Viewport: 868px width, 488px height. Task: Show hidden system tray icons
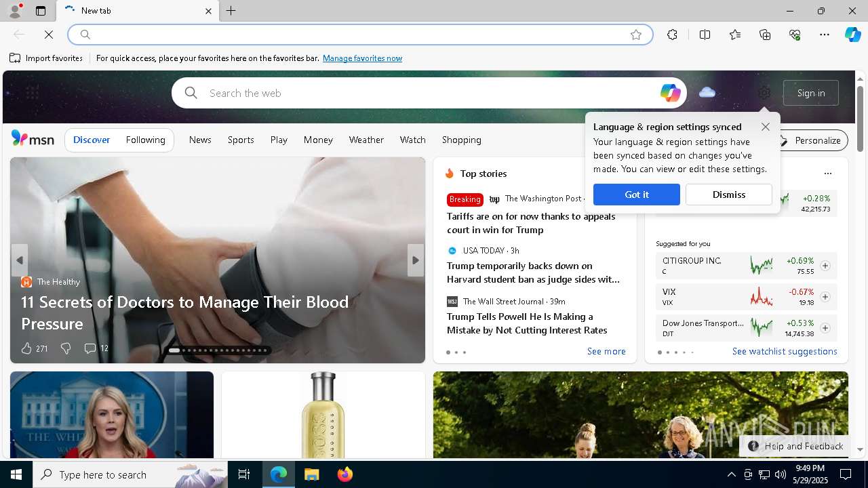pos(731,474)
